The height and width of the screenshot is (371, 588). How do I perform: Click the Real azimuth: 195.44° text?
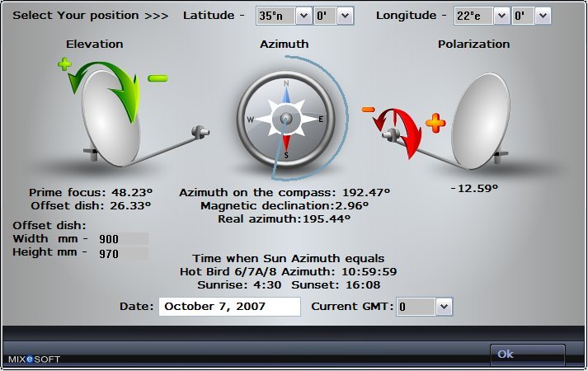click(x=285, y=218)
